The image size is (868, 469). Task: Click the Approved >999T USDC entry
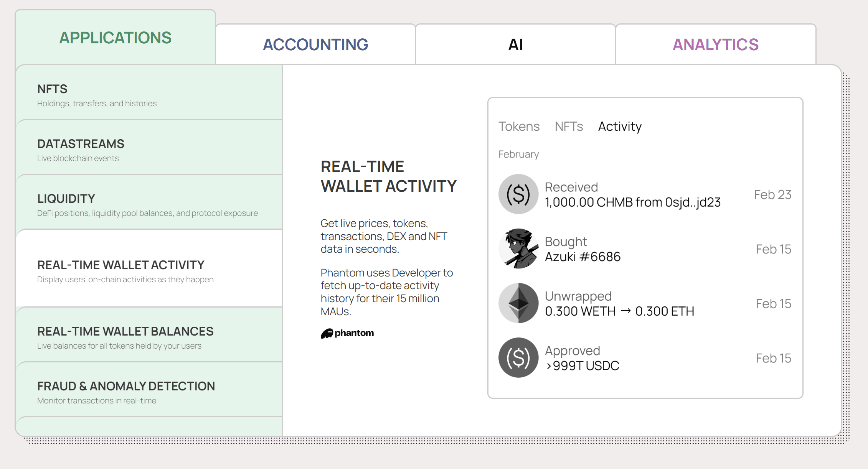point(582,358)
